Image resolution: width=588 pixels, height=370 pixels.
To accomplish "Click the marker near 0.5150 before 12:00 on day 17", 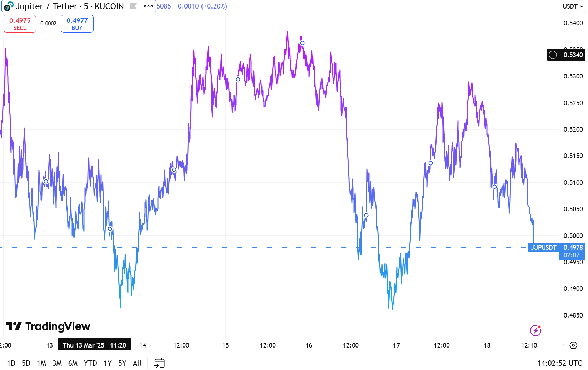I will (x=430, y=163).
